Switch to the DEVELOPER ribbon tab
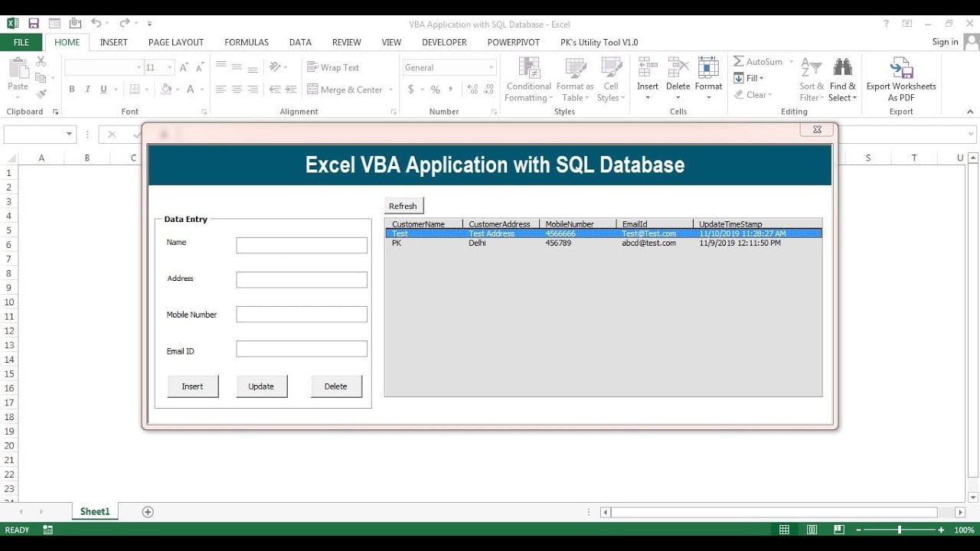This screenshot has width=980, height=551. [444, 42]
